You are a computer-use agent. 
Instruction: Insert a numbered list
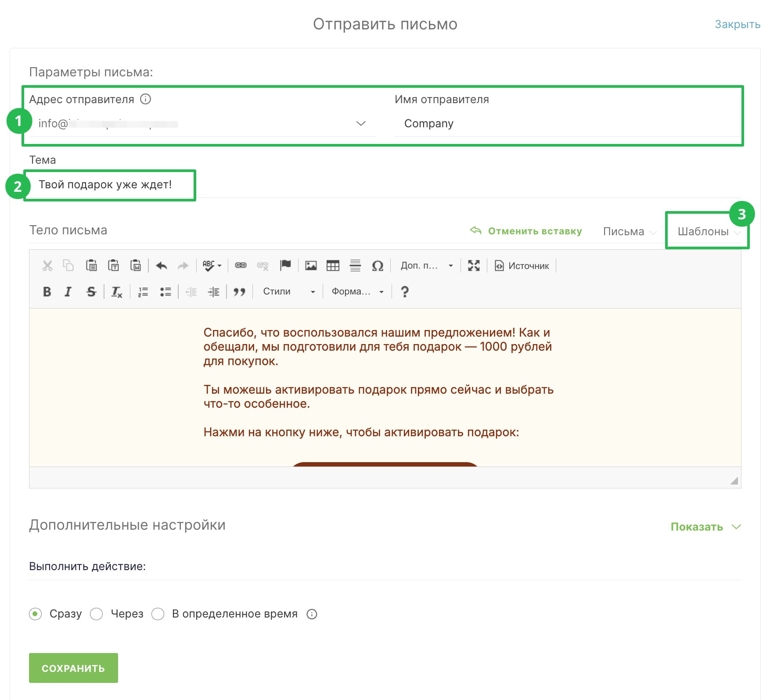[x=143, y=292]
